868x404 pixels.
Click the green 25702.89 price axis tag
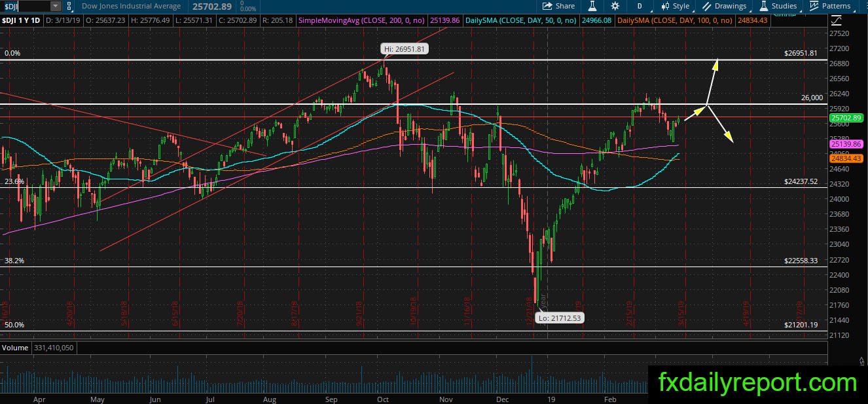[845, 119]
